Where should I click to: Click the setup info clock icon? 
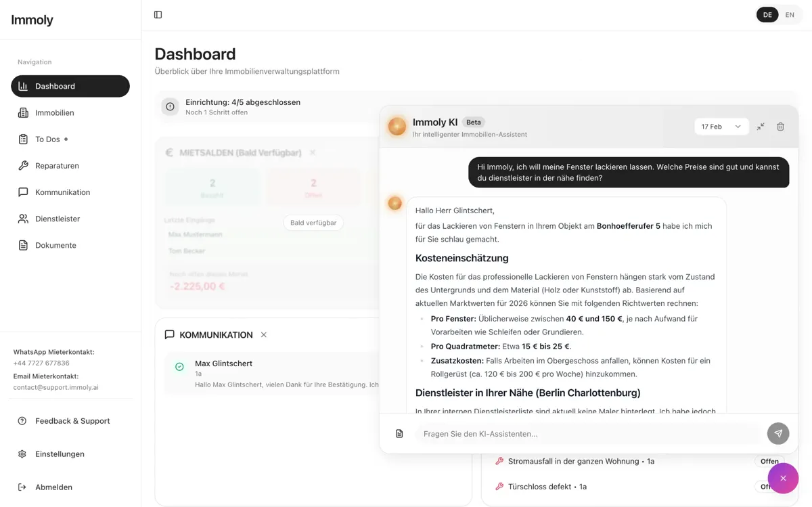[x=170, y=106]
